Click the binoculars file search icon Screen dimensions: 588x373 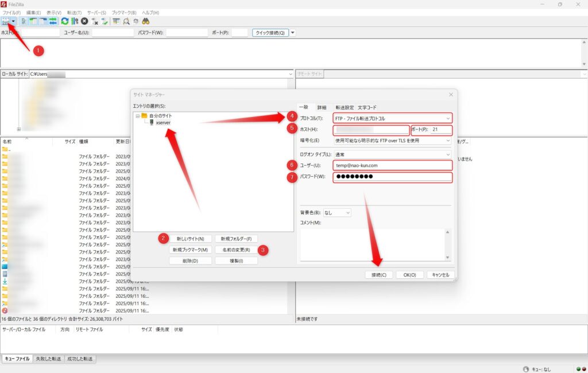[146, 21]
